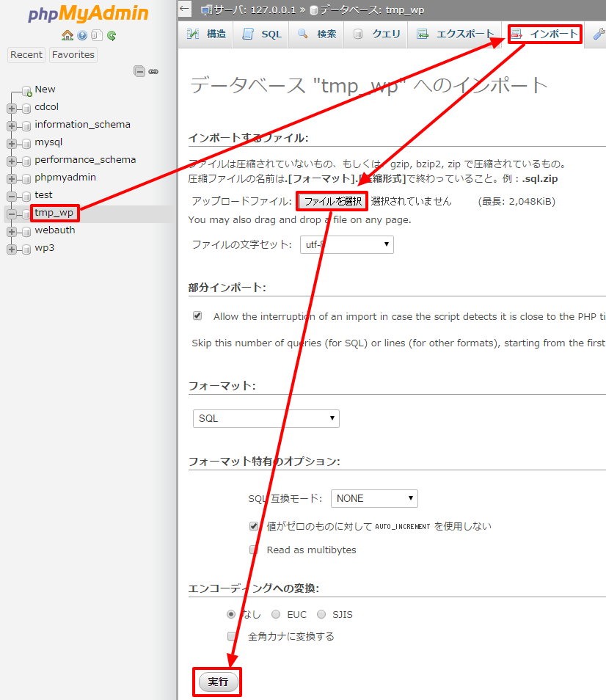
Task: Select the New database tree item
Action: tap(45, 89)
